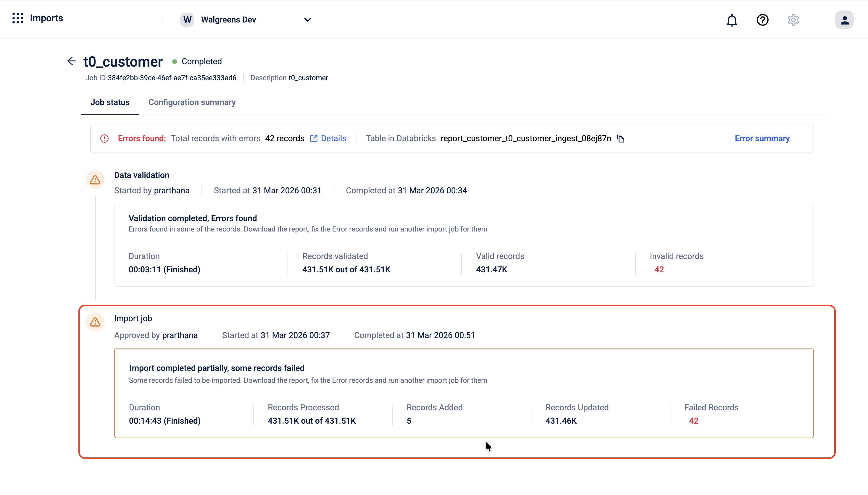The image size is (868, 495).
Task: Click the Import job warning icon
Action: [95, 322]
